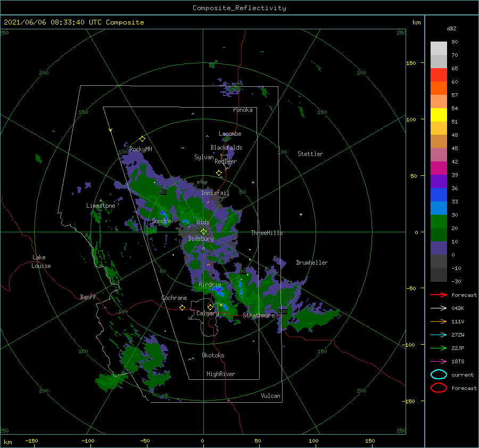This screenshot has height=448, width=479.
Task: Click the Lake Louise label
Action: 41,262
